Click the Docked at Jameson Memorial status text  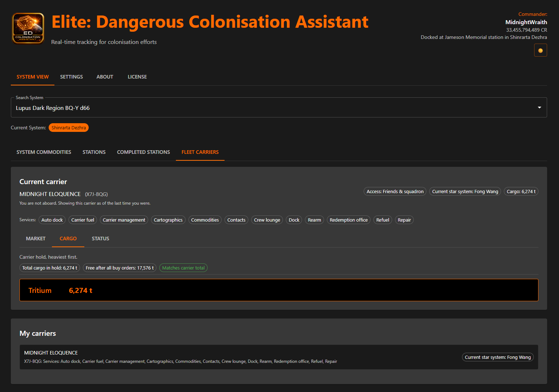484,37
